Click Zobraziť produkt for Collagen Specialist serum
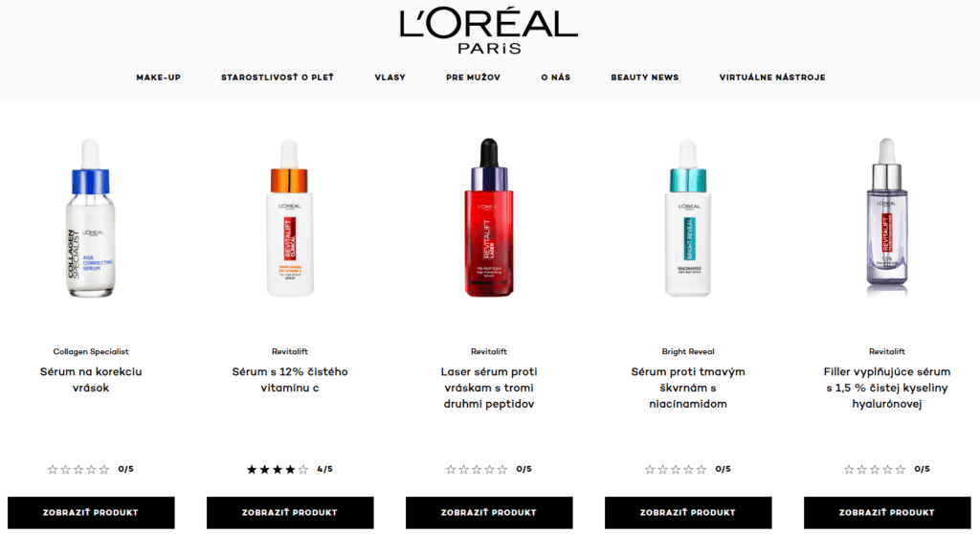This screenshot has width=980, height=534. [91, 513]
